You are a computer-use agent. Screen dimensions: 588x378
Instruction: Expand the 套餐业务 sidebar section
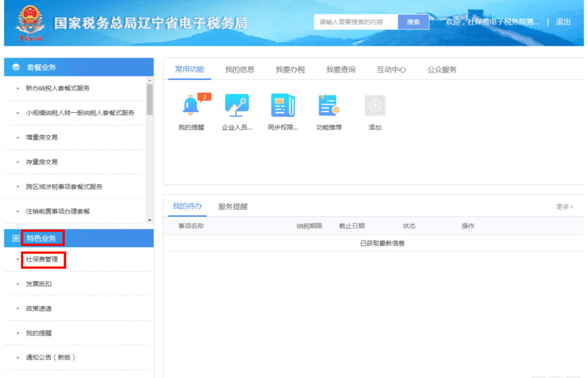[x=43, y=66]
